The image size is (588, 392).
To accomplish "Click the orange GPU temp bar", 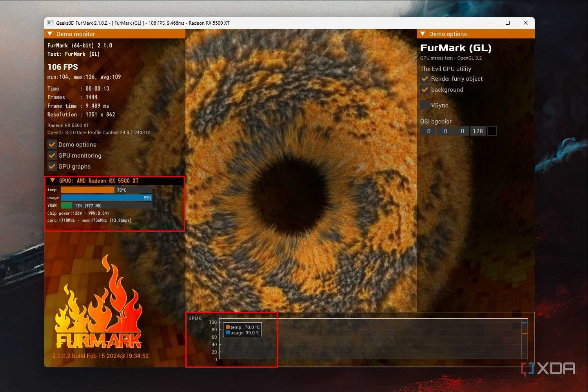I will pos(88,190).
